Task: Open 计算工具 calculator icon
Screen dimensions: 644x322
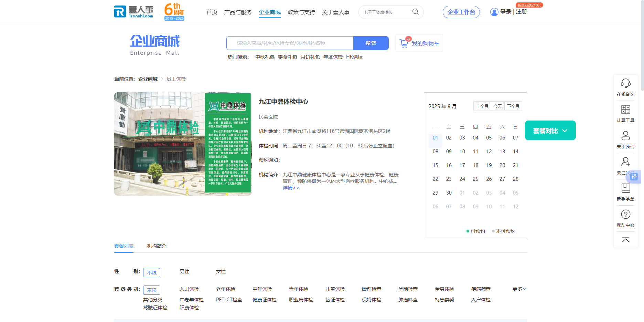Action: click(x=625, y=110)
